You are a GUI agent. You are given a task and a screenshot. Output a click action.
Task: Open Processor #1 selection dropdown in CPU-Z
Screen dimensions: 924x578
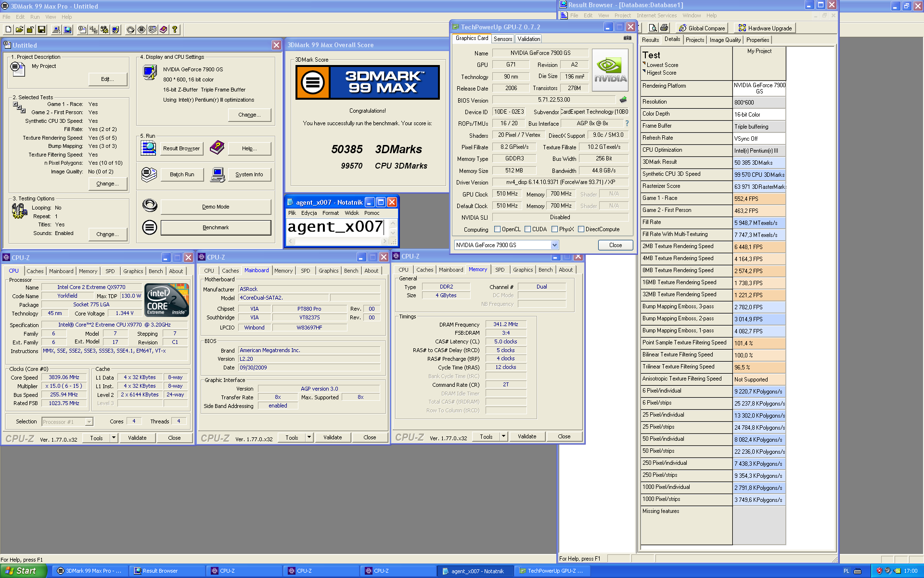coord(89,422)
